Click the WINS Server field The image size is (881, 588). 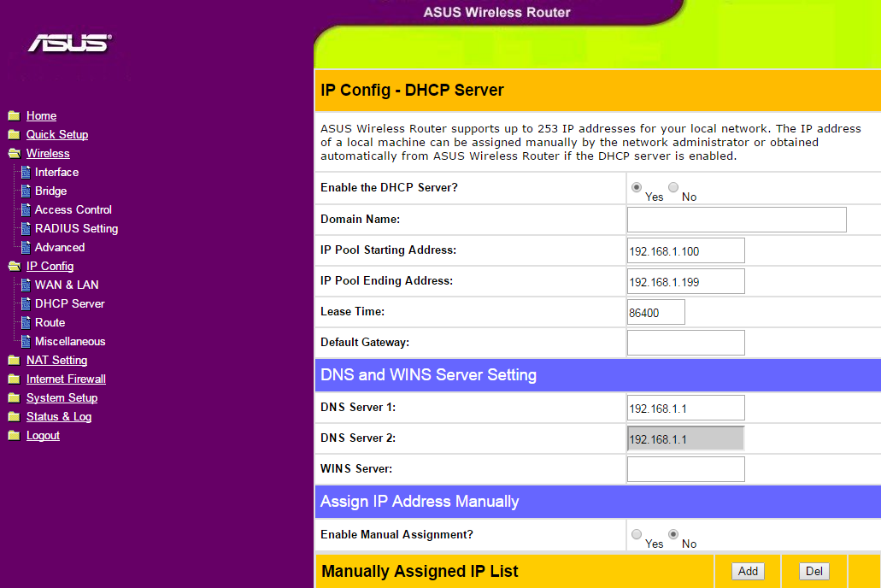pos(686,469)
